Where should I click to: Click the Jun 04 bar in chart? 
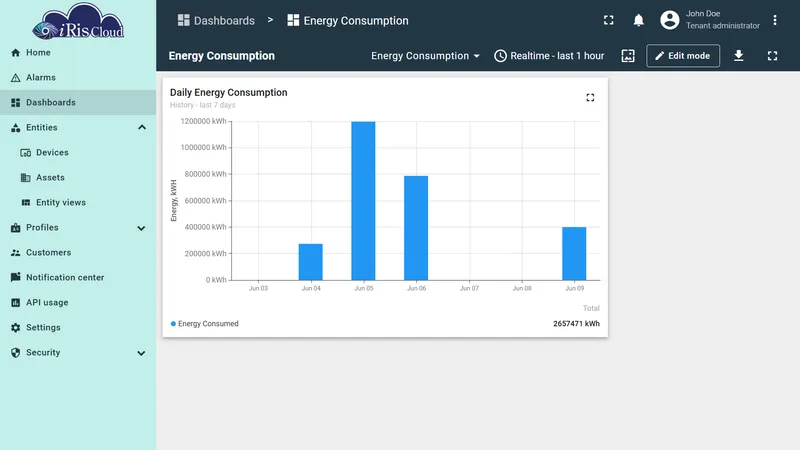[x=311, y=262]
